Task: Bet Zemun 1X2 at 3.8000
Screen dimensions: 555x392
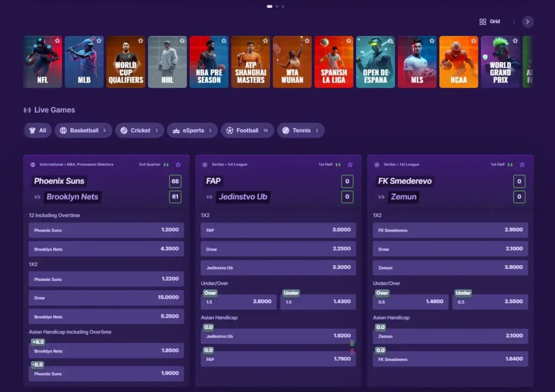Action: click(450, 268)
